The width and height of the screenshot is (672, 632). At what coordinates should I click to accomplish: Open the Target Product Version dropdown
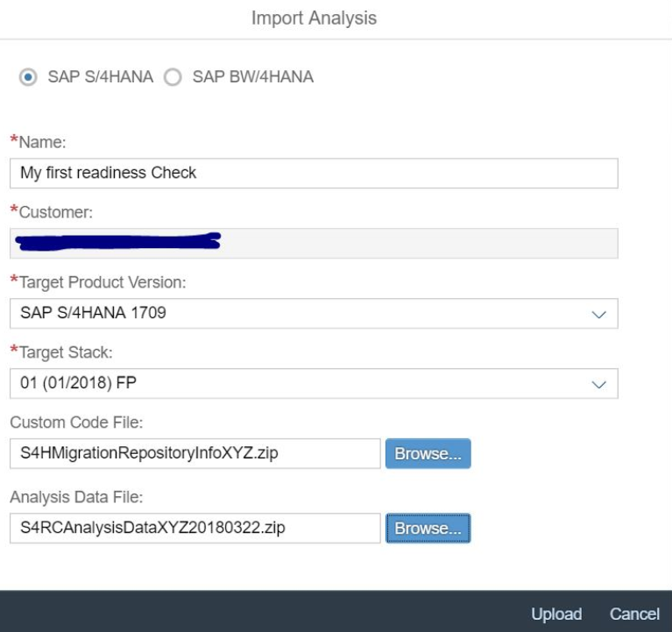(598, 315)
